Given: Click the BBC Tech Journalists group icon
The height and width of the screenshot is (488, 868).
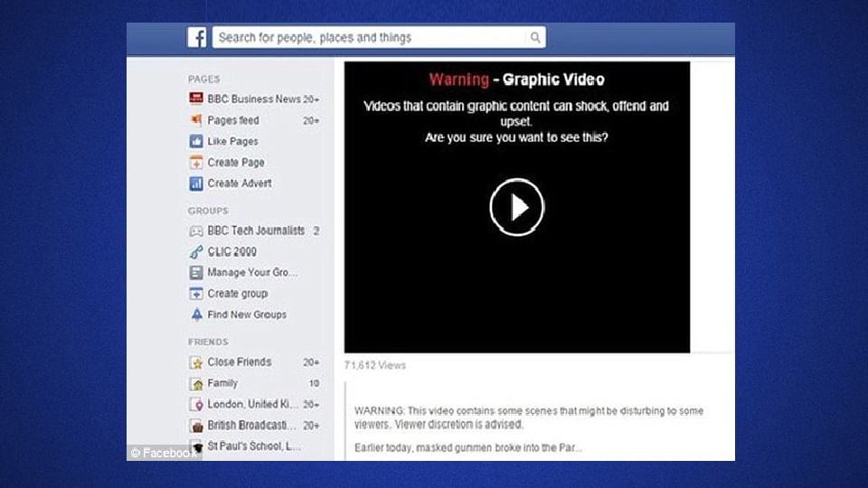Looking at the screenshot, I should point(196,230).
